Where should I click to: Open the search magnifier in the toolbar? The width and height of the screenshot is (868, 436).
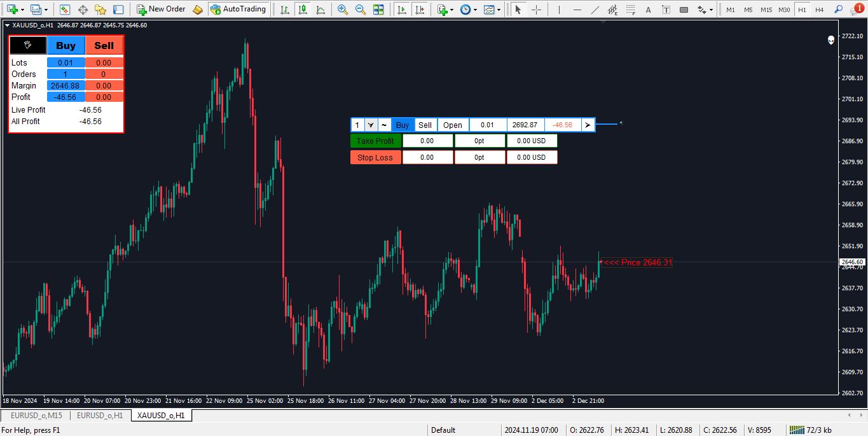pos(839,10)
